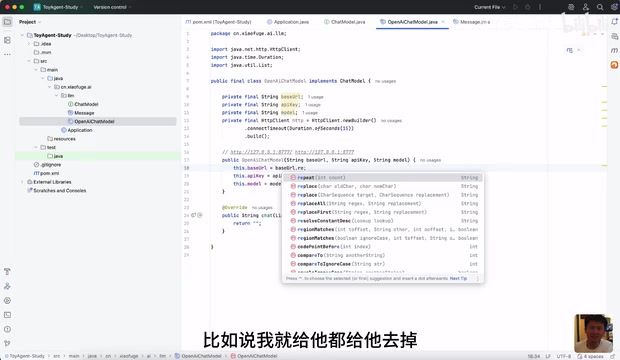Click the orange AI assistant icon

[614, 65]
